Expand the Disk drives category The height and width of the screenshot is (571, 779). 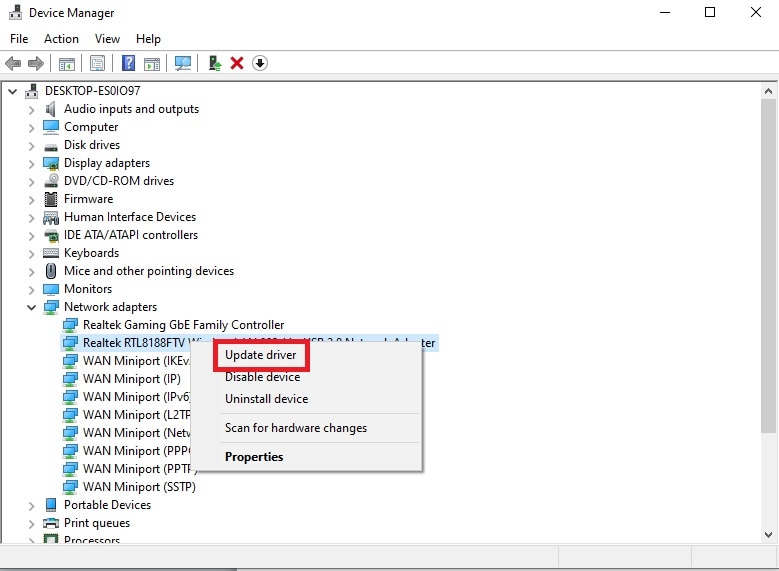[32, 146]
